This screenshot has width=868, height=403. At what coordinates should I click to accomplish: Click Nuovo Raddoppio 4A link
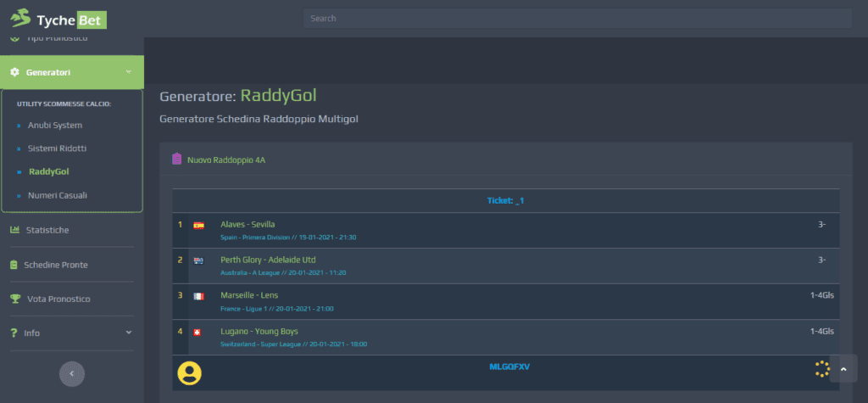coord(226,160)
